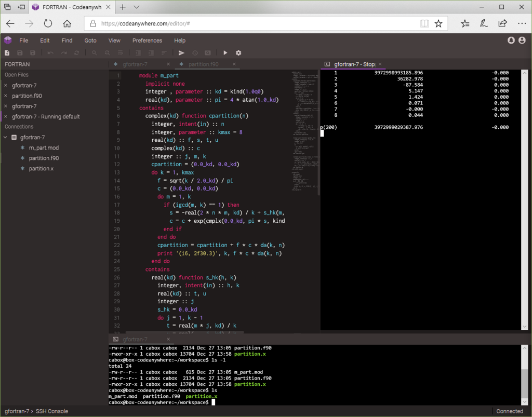Click the Connections section heading

point(19,127)
